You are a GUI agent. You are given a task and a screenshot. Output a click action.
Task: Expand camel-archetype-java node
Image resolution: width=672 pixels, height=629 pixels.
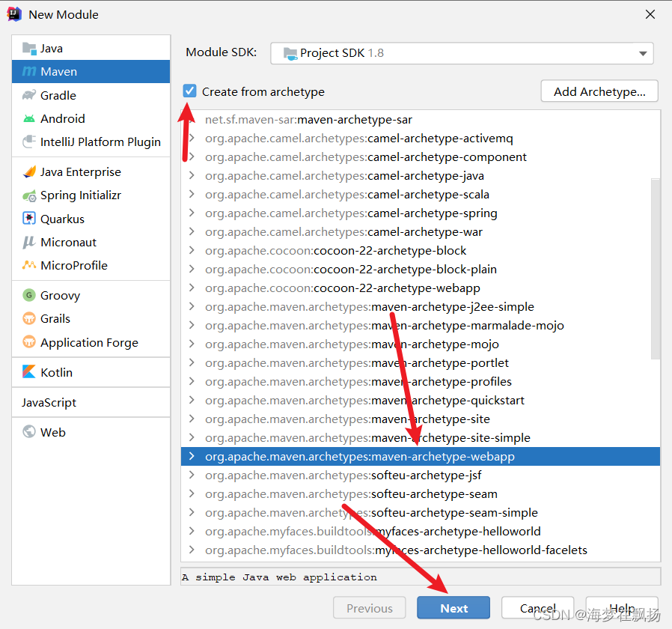[x=192, y=175]
